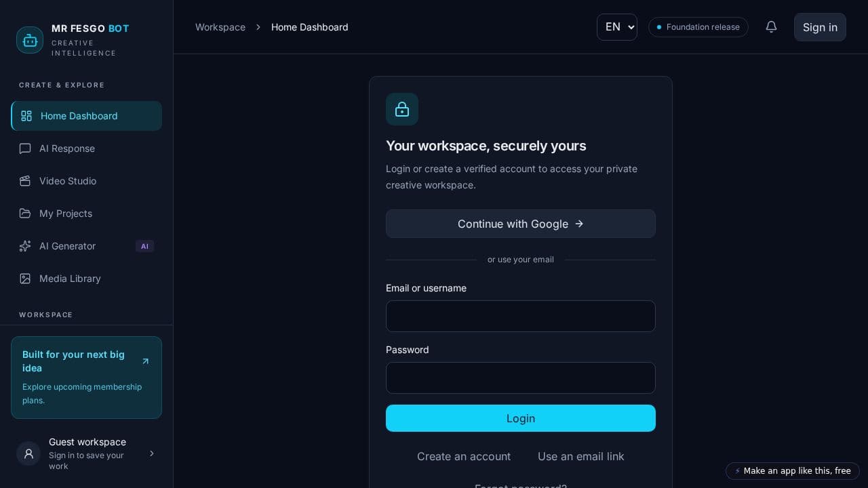Click the Media Library image icon

(x=25, y=279)
